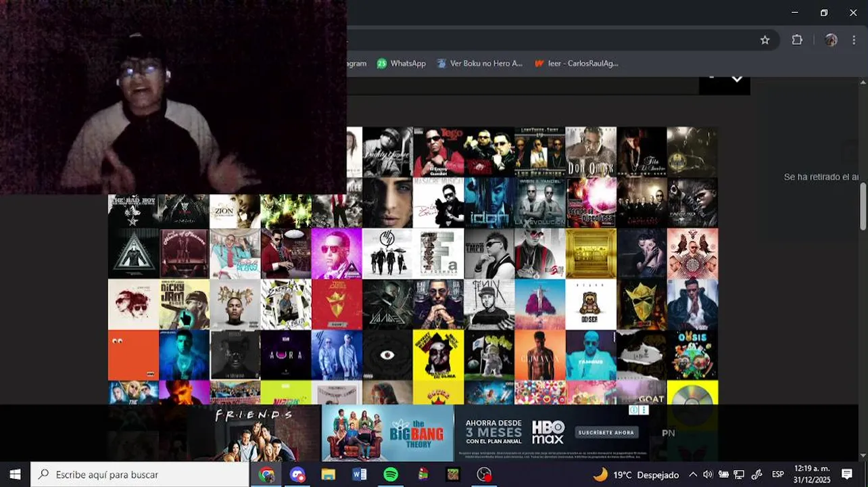Image resolution: width=868 pixels, height=487 pixels.
Task: Open WinRAR books icon in taskbar
Action: [423, 475]
